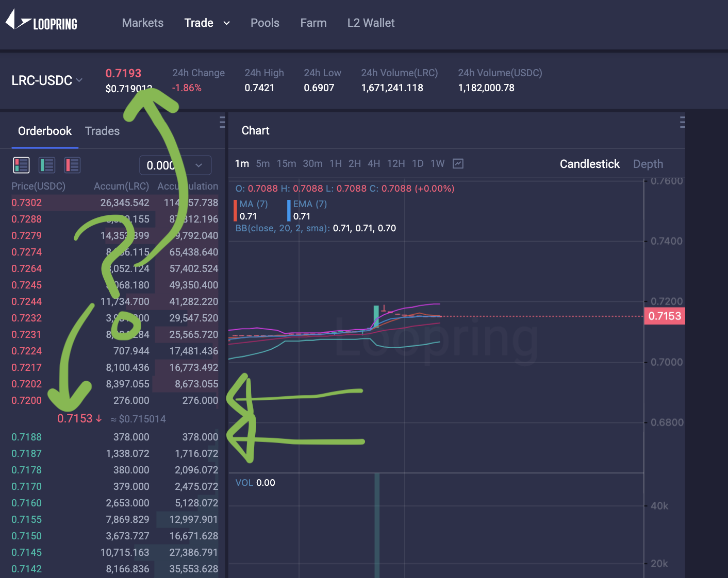728x578 pixels.
Task: Select the 2H chart interval
Action: 355,163
